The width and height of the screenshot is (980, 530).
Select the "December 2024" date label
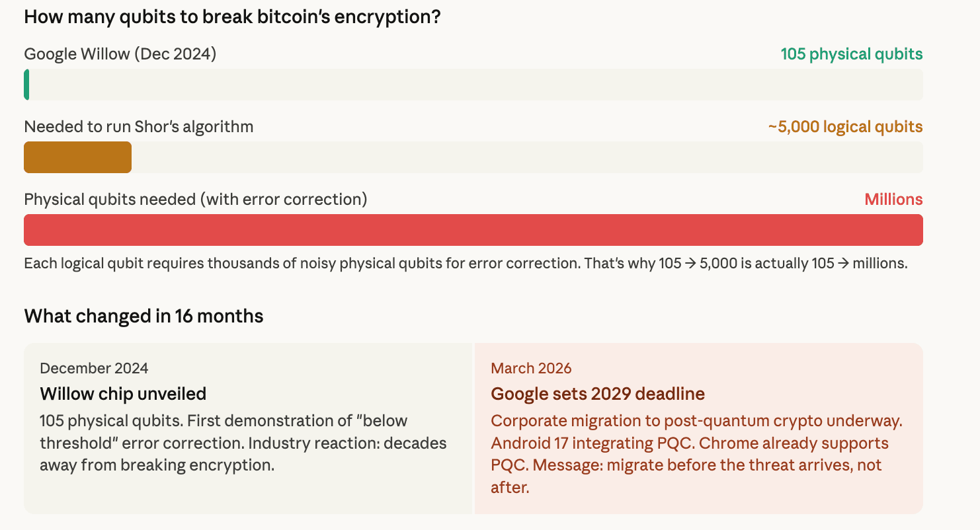click(94, 368)
